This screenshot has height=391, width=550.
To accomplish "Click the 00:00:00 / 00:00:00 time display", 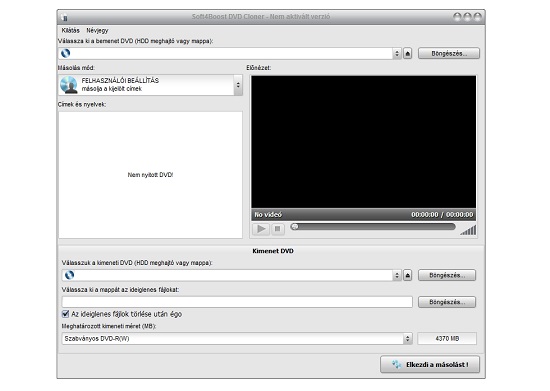I will click(442, 215).
